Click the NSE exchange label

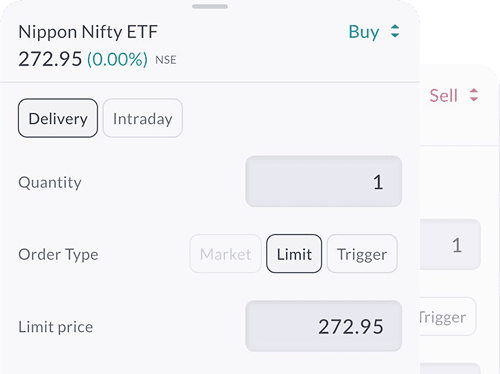166,60
